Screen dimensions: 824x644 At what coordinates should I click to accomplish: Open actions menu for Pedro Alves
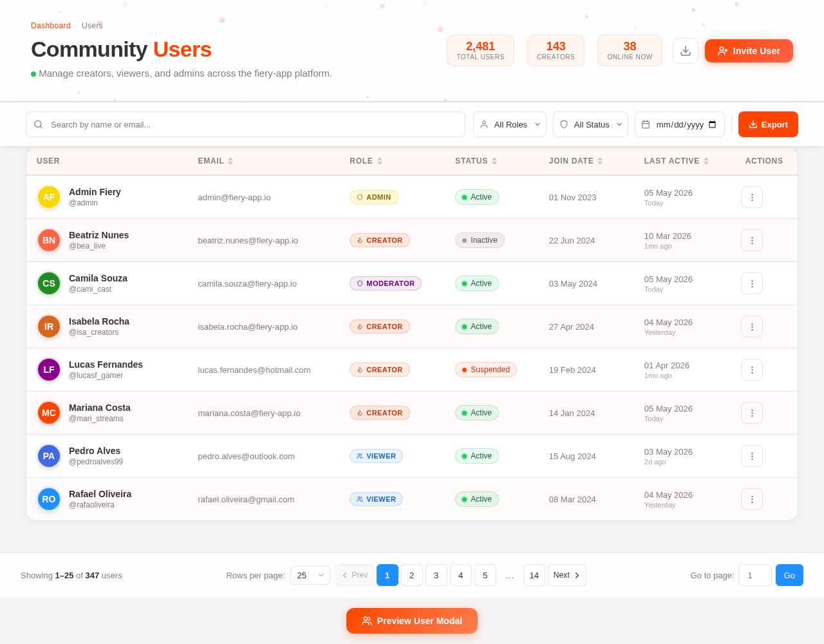click(x=752, y=456)
